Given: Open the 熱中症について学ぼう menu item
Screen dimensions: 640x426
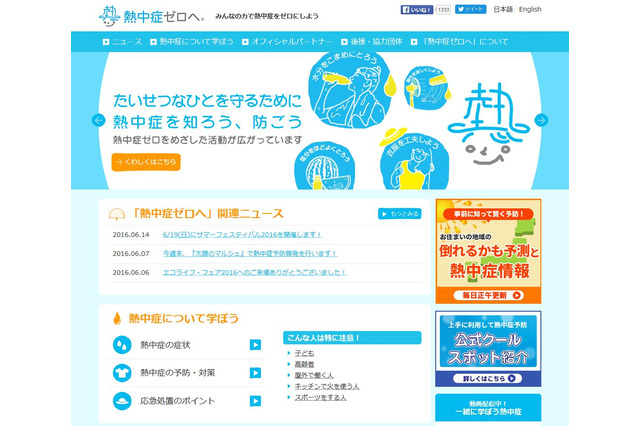Looking at the screenshot, I should 192,42.
